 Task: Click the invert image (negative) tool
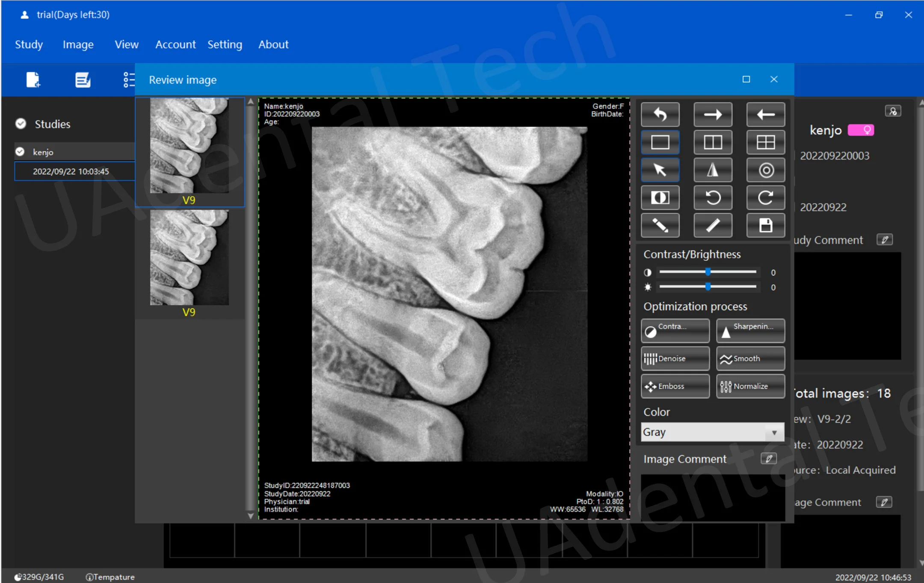click(x=660, y=197)
